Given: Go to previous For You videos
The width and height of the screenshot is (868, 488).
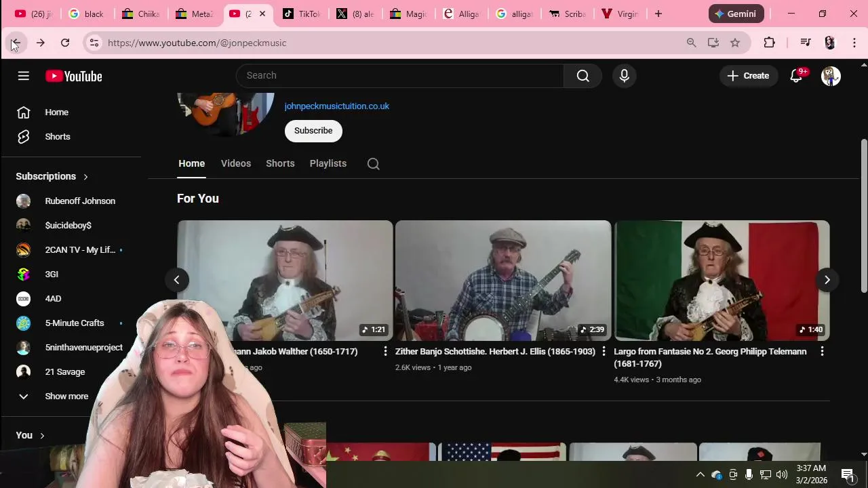Looking at the screenshot, I should tap(176, 280).
